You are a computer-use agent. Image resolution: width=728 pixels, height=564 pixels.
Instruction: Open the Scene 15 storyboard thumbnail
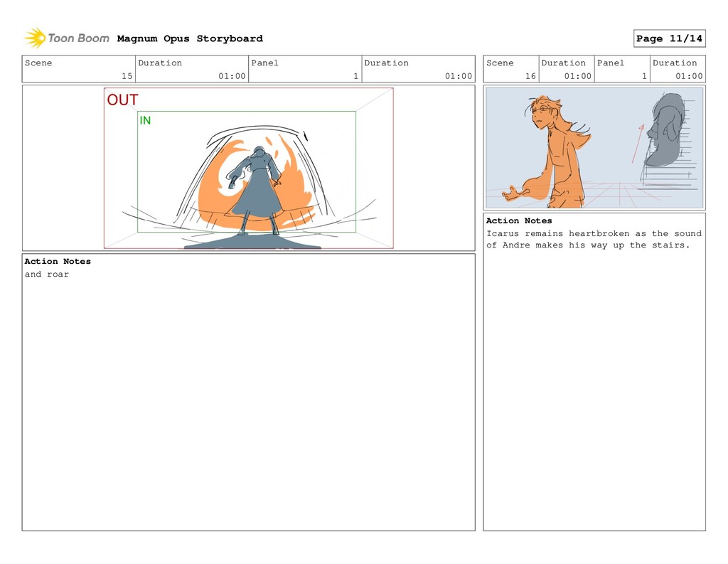[248, 168]
